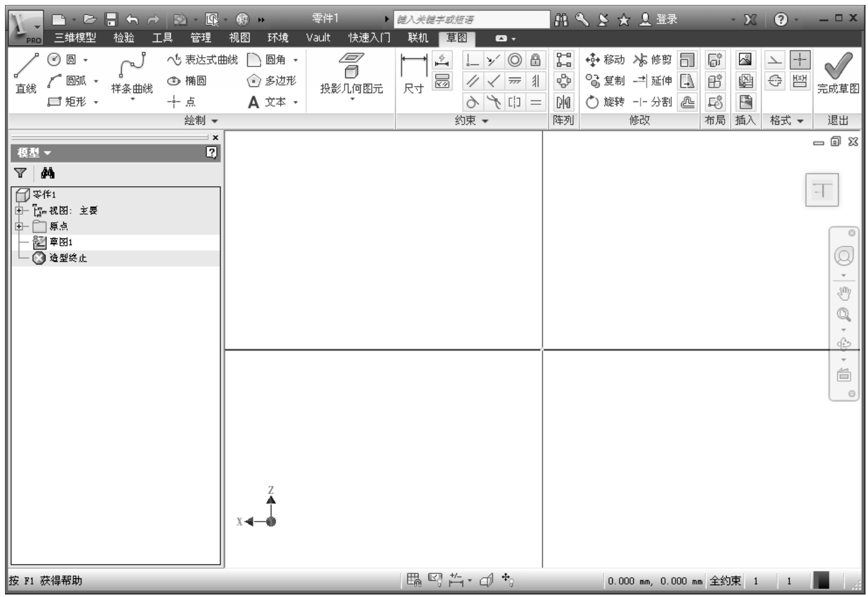This screenshot has width=868, height=597.
Task: Expand the 约束 panel dropdown
Action: tap(485, 121)
